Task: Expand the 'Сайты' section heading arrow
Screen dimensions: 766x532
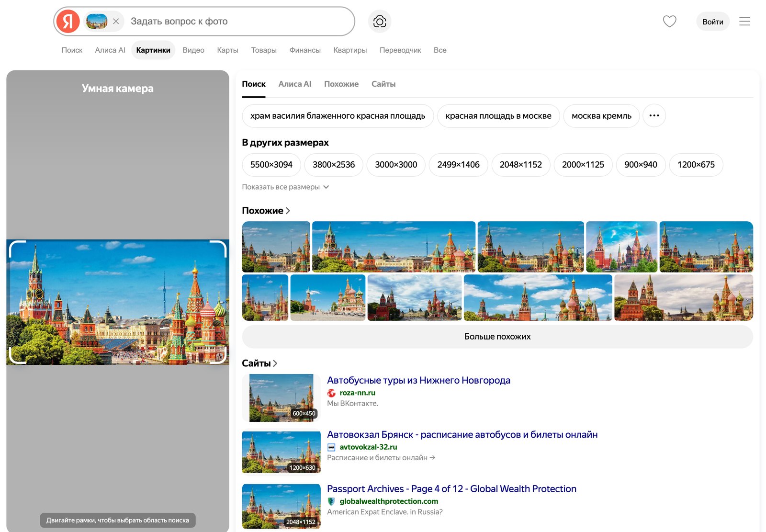Action: 275,363
